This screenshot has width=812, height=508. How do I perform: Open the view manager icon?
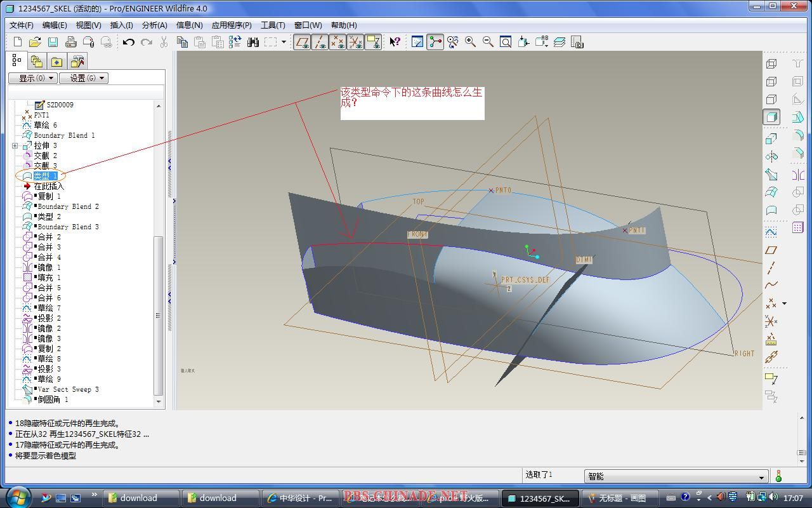click(x=577, y=42)
